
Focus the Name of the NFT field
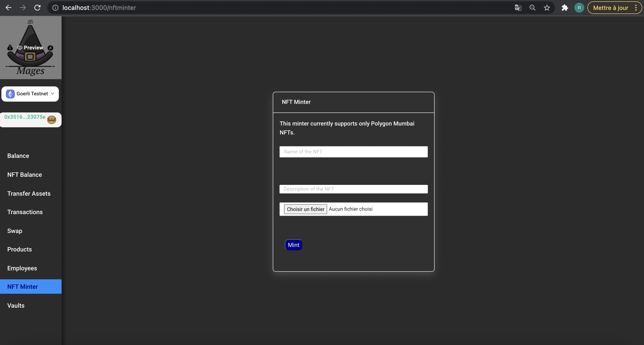(x=353, y=152)
